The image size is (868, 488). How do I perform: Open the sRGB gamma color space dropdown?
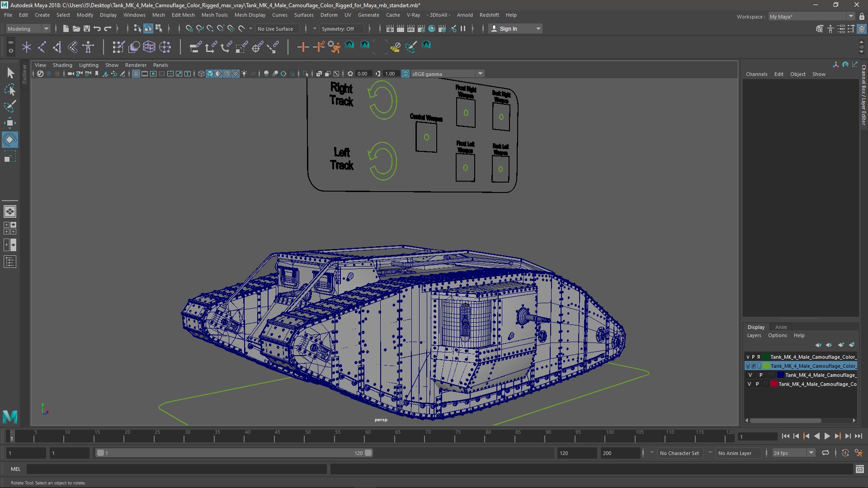(447, 74)
